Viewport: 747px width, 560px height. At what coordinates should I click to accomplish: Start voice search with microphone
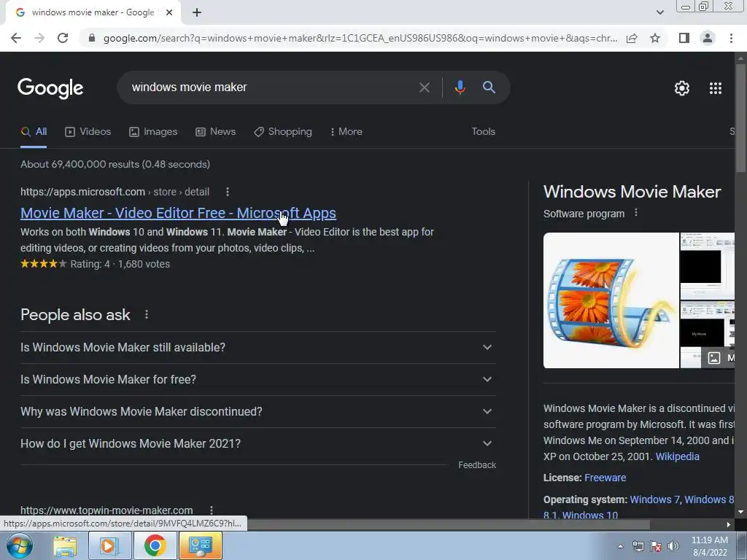(x=460, y=87)
